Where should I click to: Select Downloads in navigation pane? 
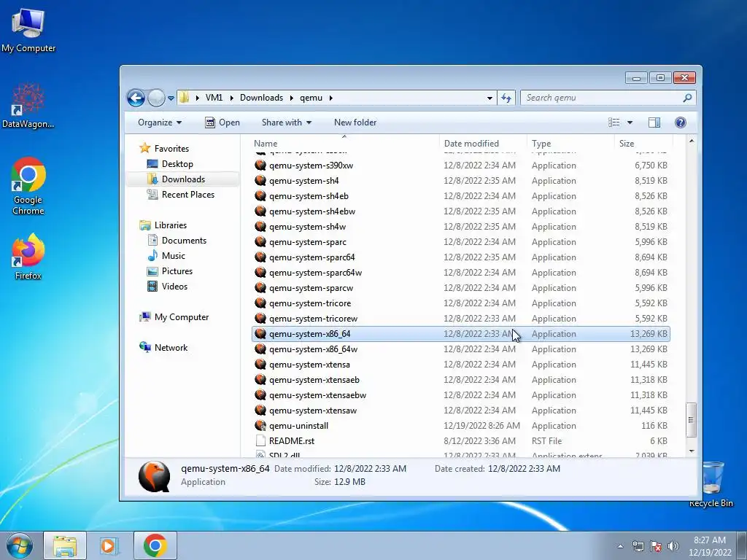click(183, 179)
